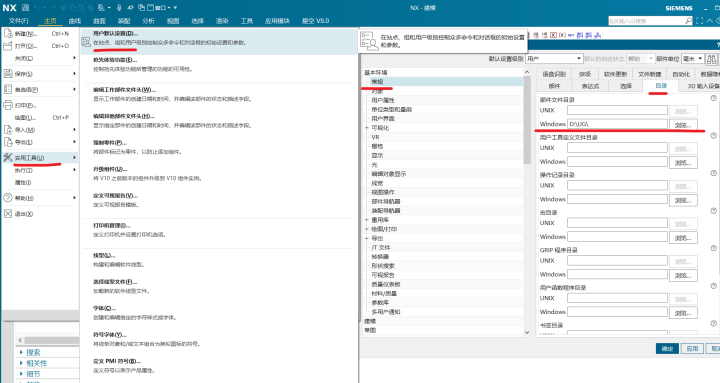Choose 抢先体验功能(E)... in the submenu
The height and width of the screenshot is (383, 720).
219,64
